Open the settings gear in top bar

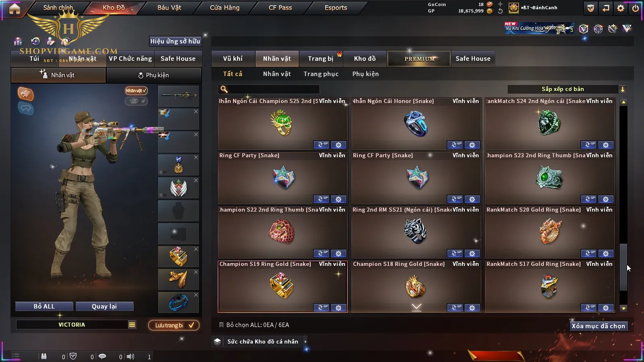coord(621,8)
